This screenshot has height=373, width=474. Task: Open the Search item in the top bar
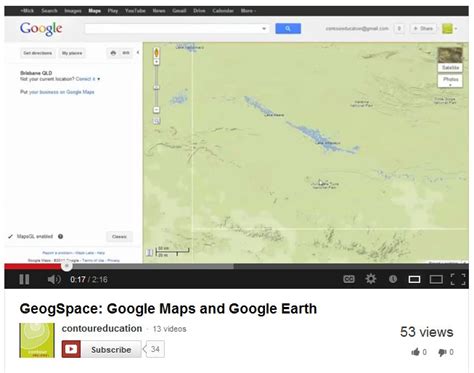click(49, 11)
